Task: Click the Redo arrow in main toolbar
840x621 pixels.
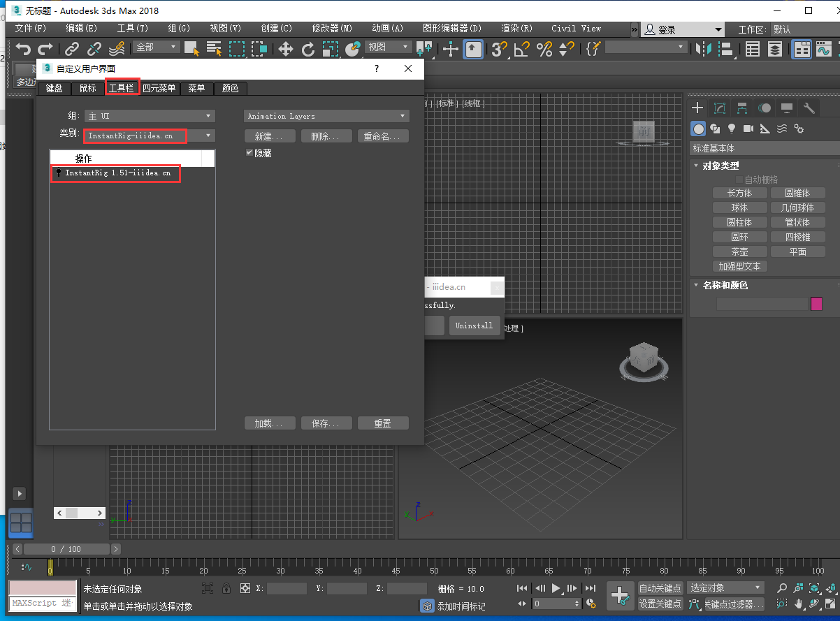Action: [45, 49]
